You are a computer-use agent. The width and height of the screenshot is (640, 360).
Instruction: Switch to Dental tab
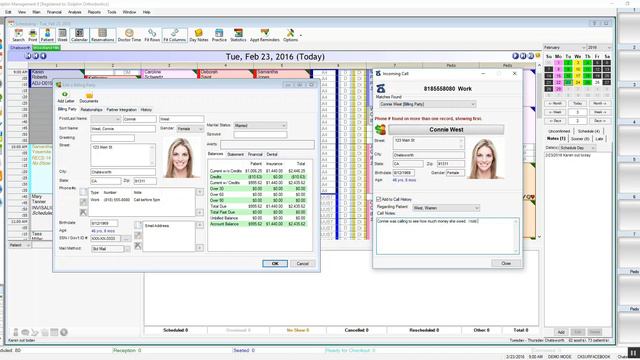pos(272,154)
